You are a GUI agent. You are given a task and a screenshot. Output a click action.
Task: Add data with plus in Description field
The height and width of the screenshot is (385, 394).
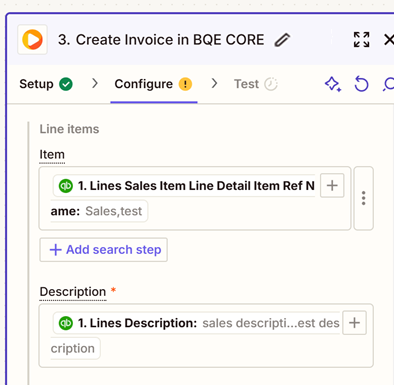pyautogui.click(x=354, y=323)
